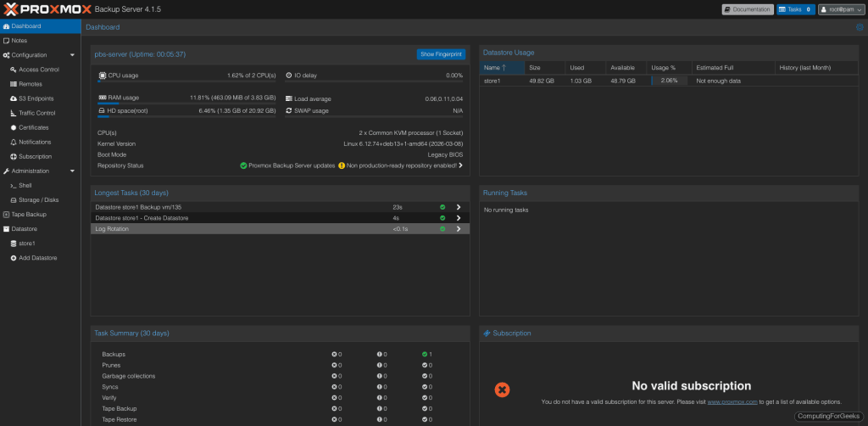Open dashboard settings gear icon

point(860,27)
